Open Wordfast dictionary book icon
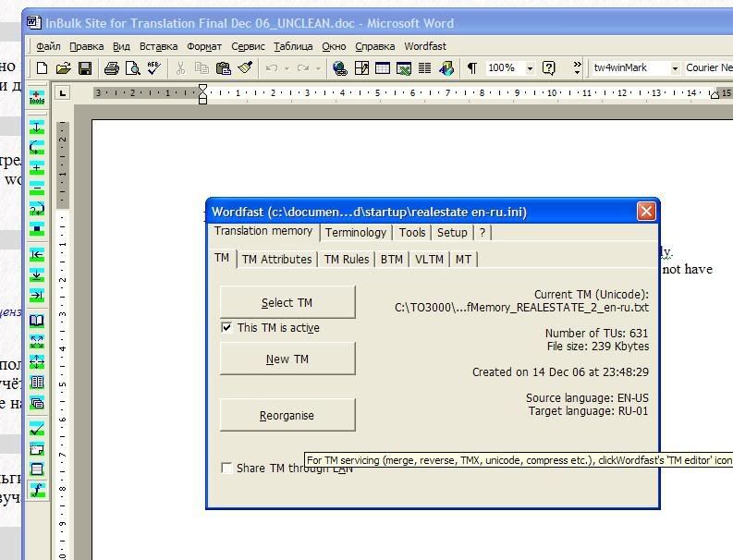This screenshot has height=560, width=733. (37, 321)
